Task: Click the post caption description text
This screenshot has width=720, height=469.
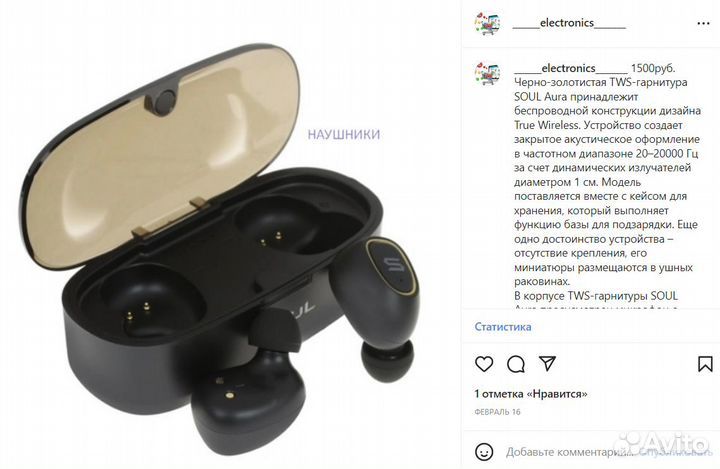Action: point(607,182)
